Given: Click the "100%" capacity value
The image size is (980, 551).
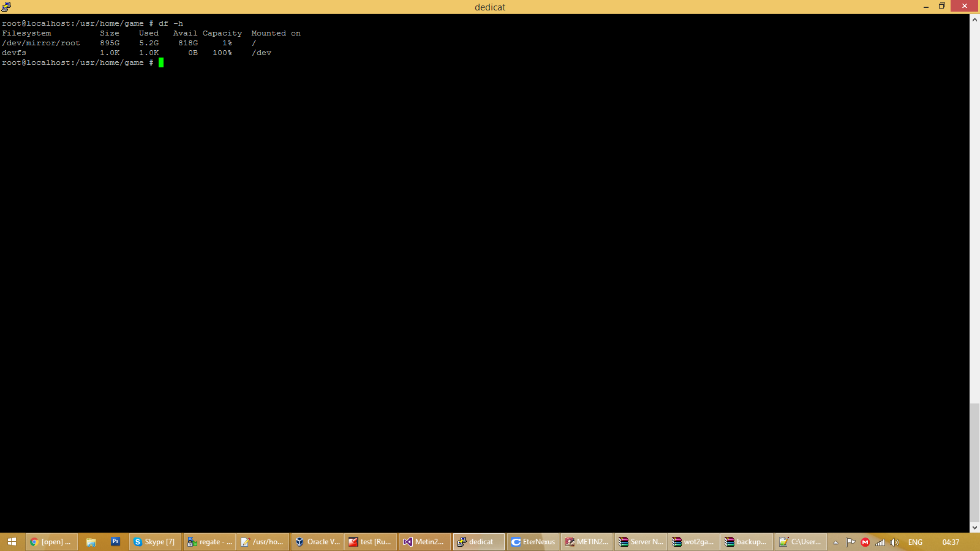Looking at the screenshot, I should tap(222, 53).
